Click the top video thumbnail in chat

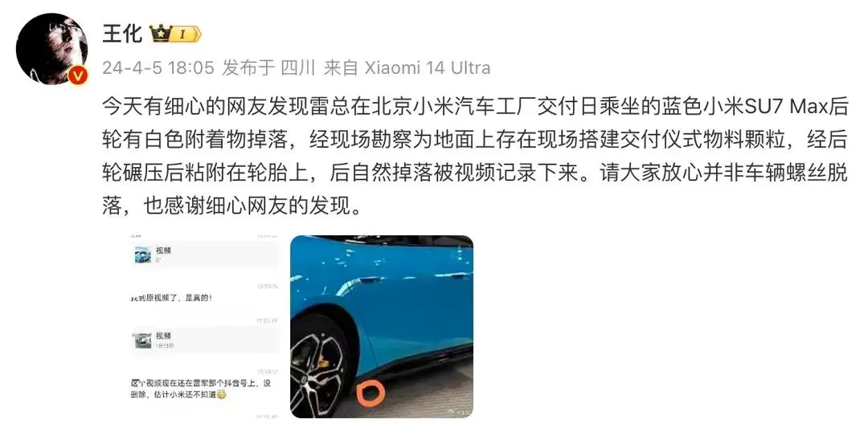[x=143, y=255]
